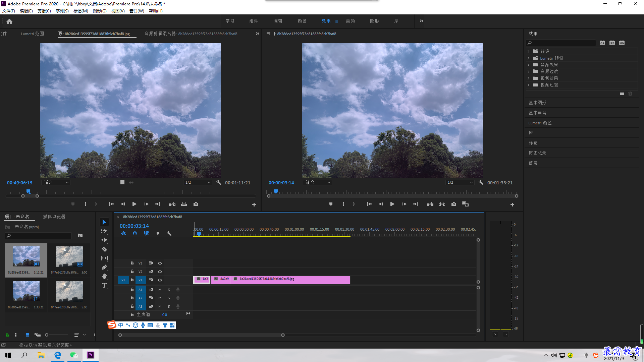Image resolution: width=644 pixels, height=362 pixels.
Task: Select the Hand tool
Action: click(104, 276)
